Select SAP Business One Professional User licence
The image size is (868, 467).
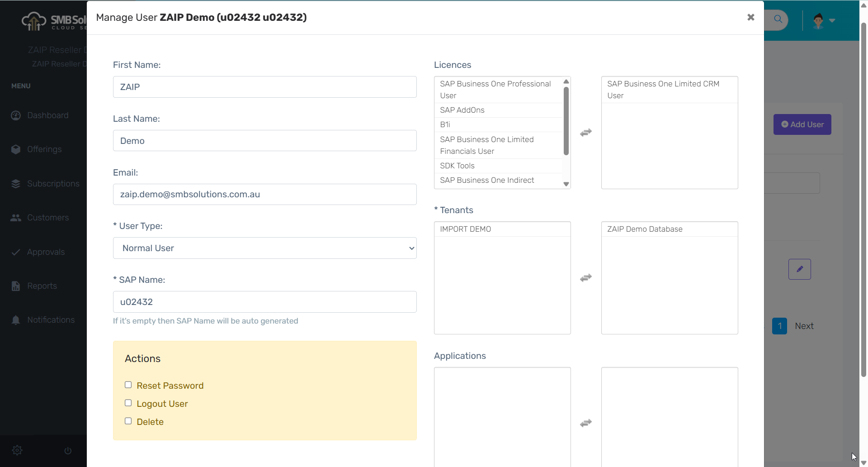pos(498,90)
